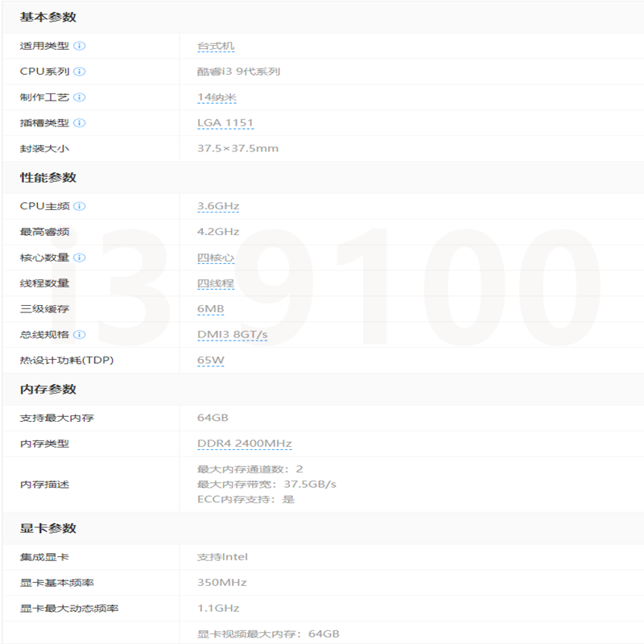644x644 pixels.
Task: Select the 350MHz value
Action: pos(222,583)
